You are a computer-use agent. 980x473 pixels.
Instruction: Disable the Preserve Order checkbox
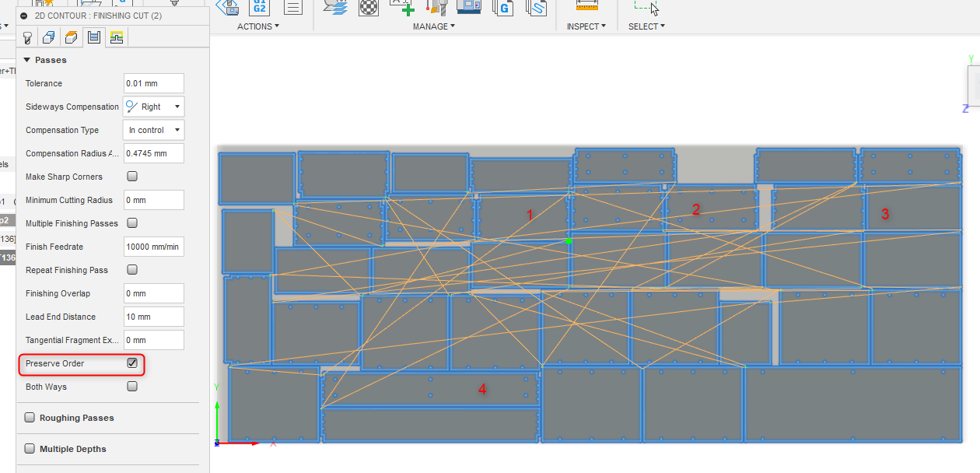tap(131, 363)
